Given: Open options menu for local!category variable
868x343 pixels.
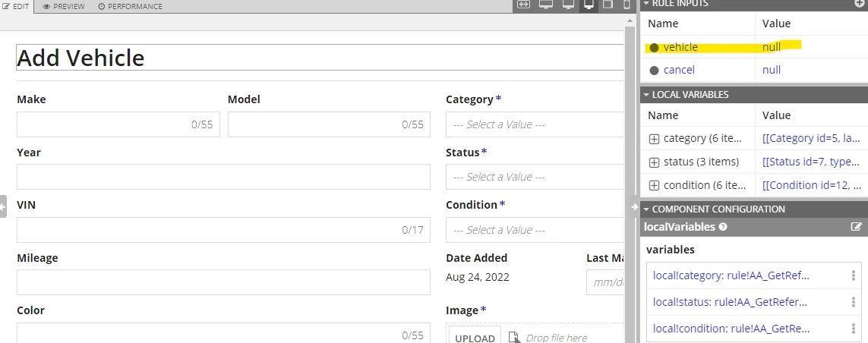Looking at the screenshot, I should (853, 275).
